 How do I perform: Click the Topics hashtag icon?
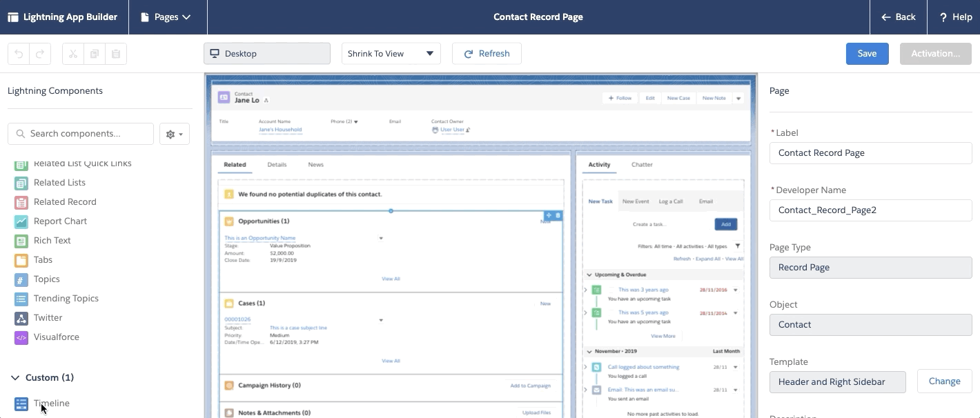21,279
